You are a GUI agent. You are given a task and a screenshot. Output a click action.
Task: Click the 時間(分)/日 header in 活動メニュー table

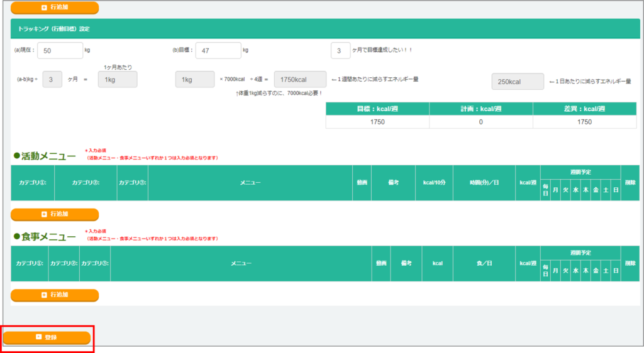point(484,182)
